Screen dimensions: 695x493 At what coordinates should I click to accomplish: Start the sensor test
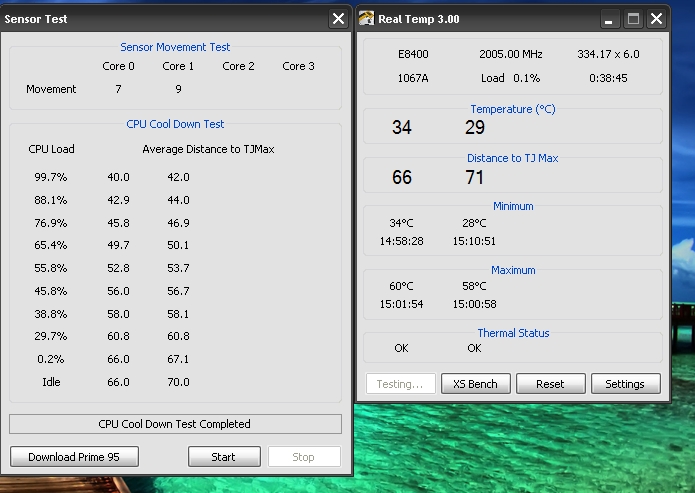(224, 457)
